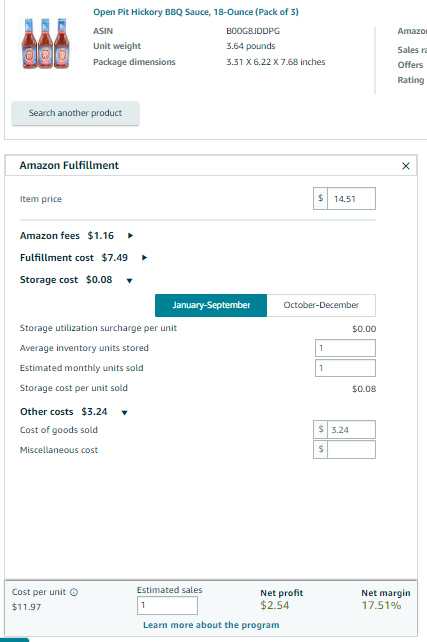This screenshot has height=642, width=427.
Task: Open Learn more about the program link
Action: coord(211,625)
